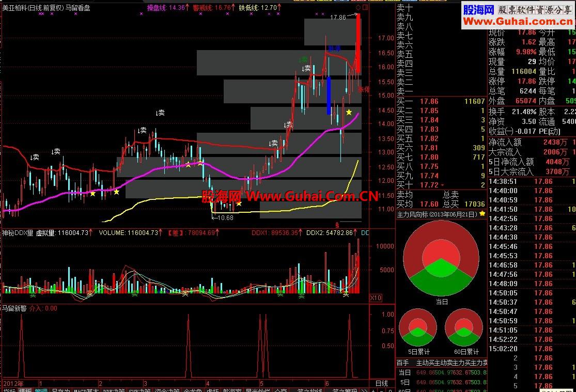Viewport: 576px width, 392px height.
Task: Click the diamond icon at the chart's top-right
Action: pyautogui.click(x=358, y=7)
